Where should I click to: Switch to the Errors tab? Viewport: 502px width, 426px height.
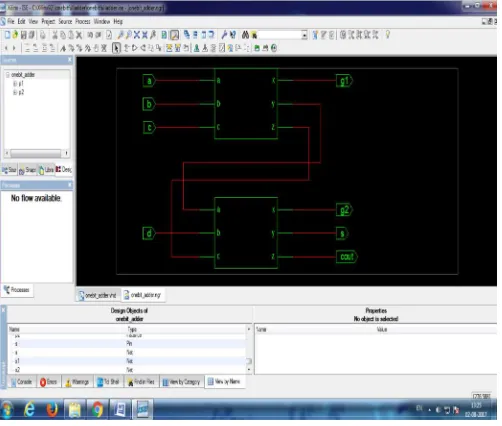pyautogui.click(x=49, y=382)
